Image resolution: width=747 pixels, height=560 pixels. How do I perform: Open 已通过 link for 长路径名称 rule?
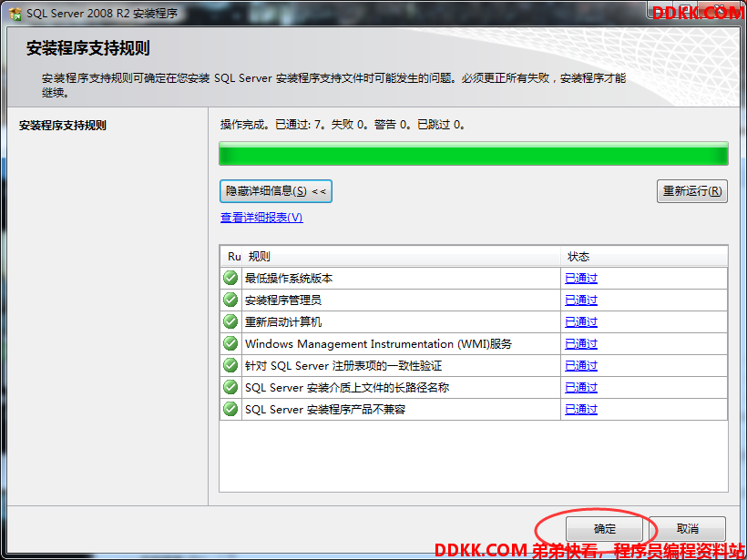580,388
